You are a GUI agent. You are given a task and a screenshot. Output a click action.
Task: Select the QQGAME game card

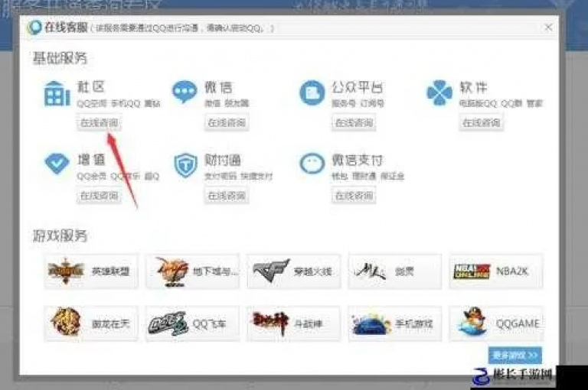496,323
